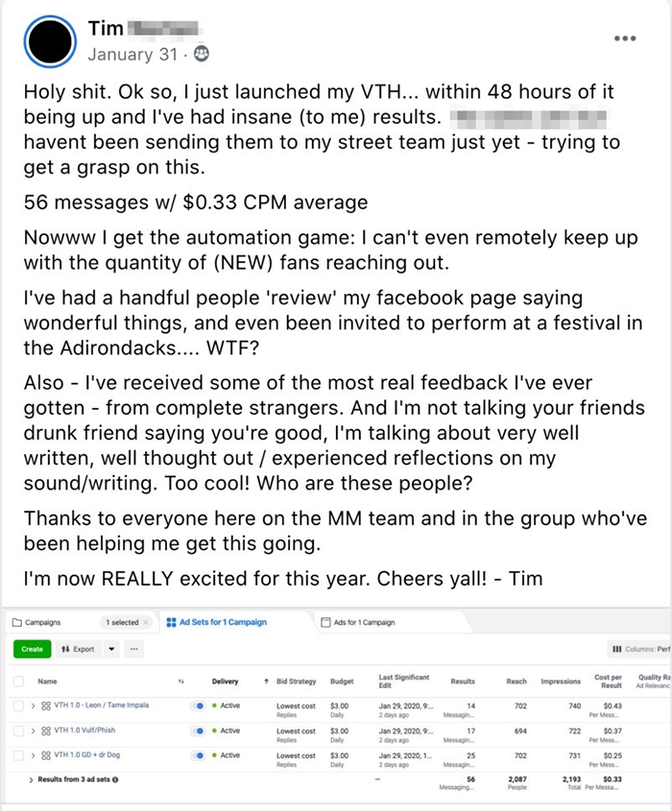The width and height of the screenshot is (672, 811).
Task: Click the sort arrows icon beside Name
Action: 180,682
